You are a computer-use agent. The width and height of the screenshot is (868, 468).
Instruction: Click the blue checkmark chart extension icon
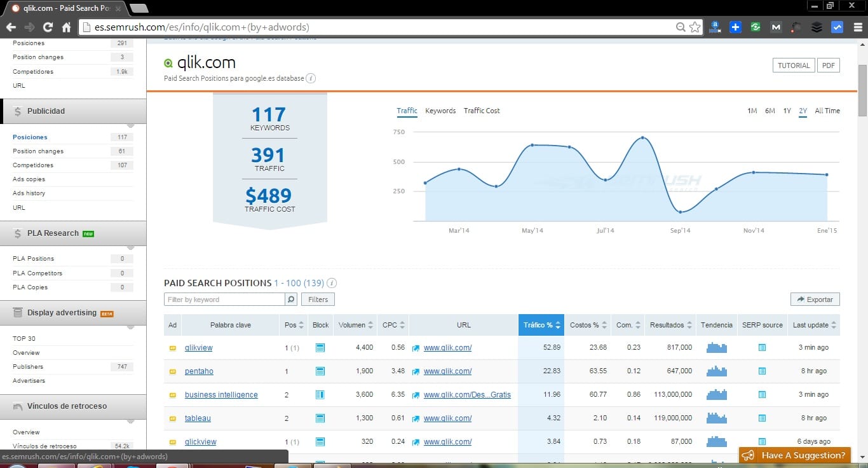(837, 27)
